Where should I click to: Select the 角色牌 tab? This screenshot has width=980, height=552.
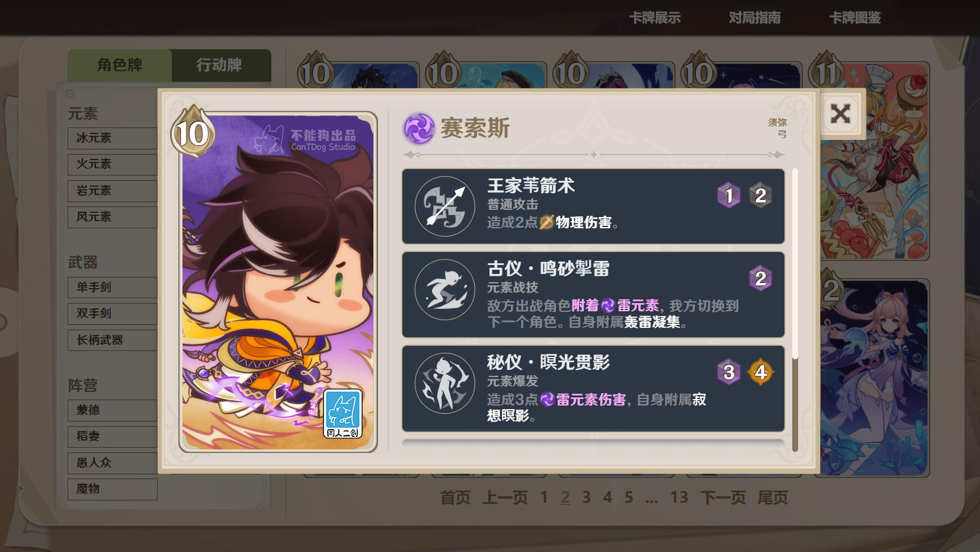pos(120,65)
